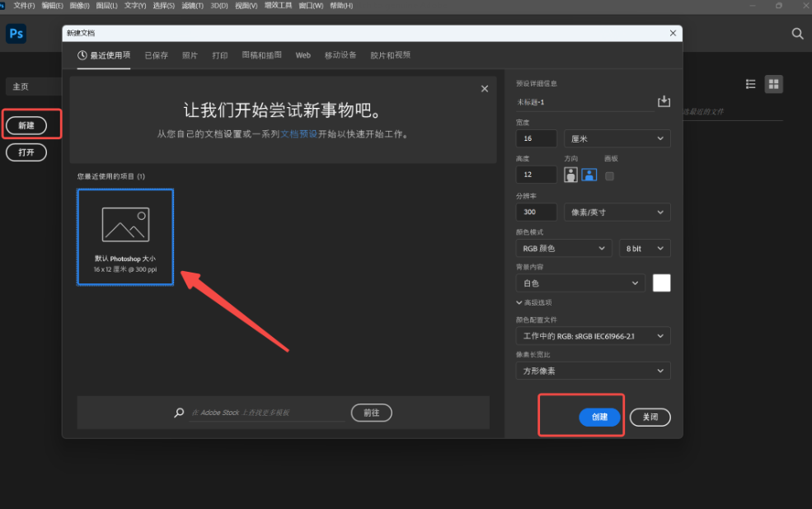Select the Web tab
Screen dimensions: 812x509
[303, 55]
